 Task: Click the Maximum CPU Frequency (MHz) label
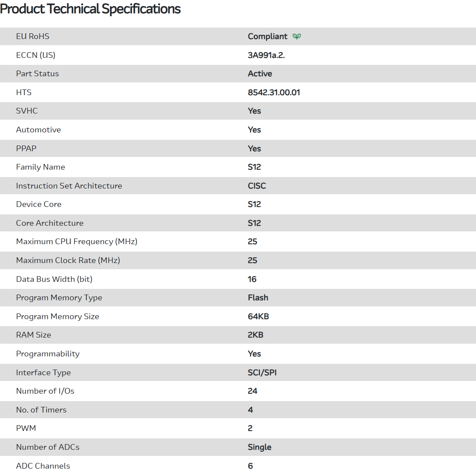76,242
